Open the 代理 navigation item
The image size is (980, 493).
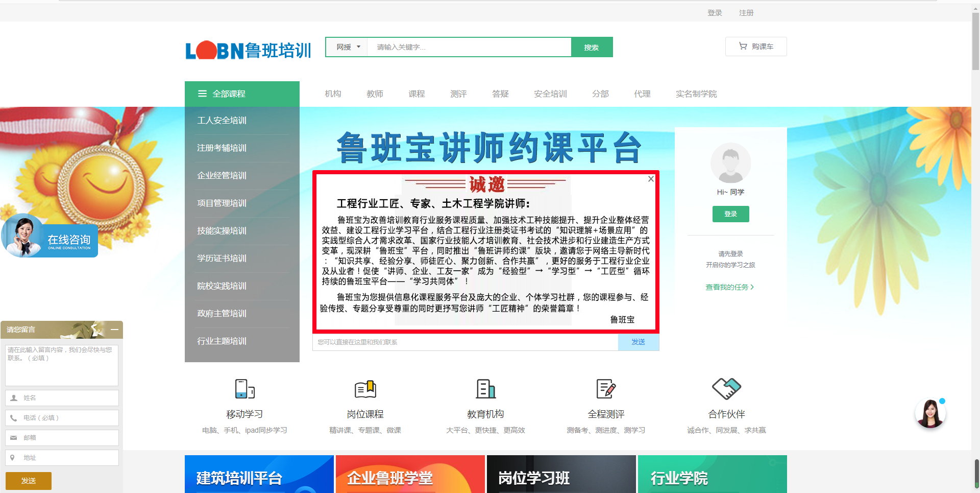pyautogui.click(x=642, y=93)
